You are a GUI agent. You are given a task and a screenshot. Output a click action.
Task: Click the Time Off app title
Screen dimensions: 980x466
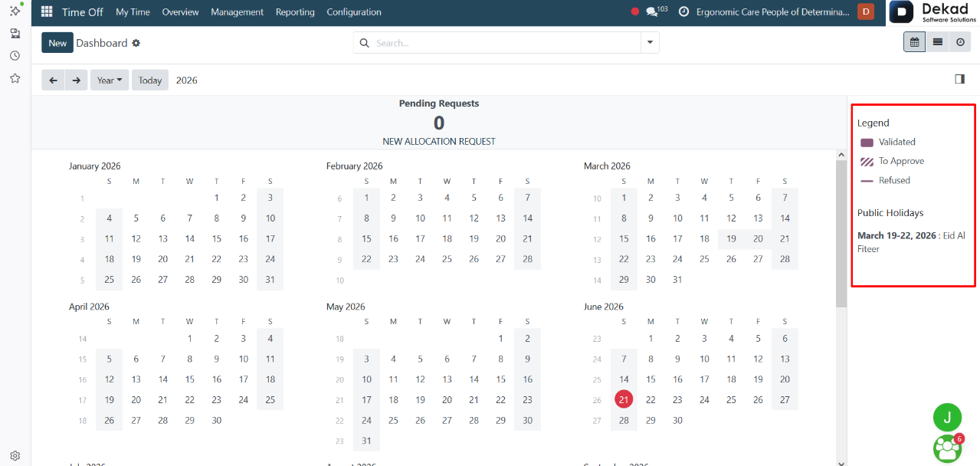click(83, 12)
